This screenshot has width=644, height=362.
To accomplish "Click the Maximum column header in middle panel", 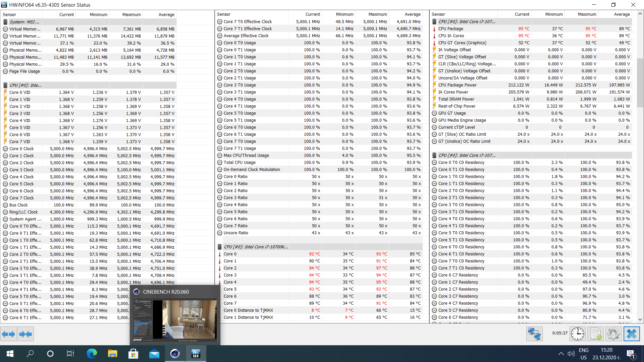I will [x=372, y=14].
